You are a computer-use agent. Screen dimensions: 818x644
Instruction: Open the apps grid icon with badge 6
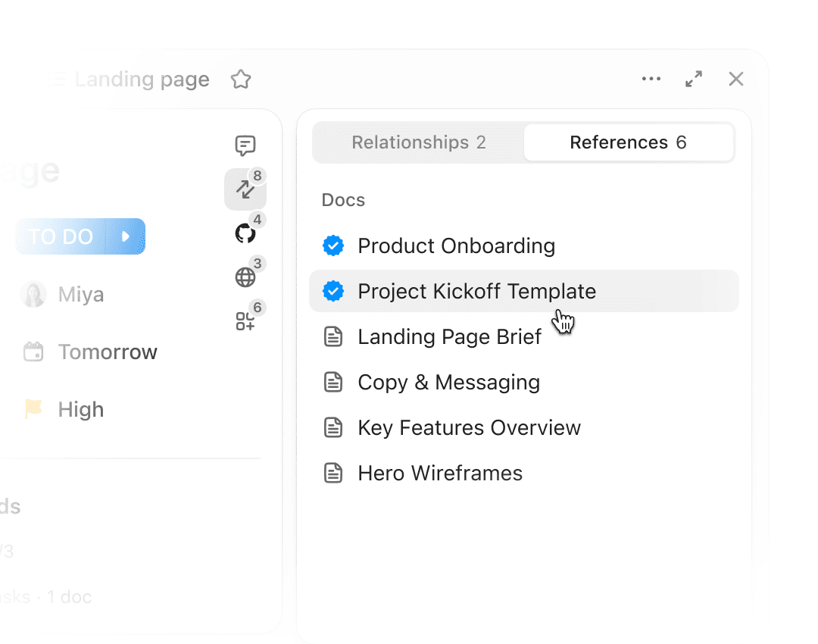(245, 321)
